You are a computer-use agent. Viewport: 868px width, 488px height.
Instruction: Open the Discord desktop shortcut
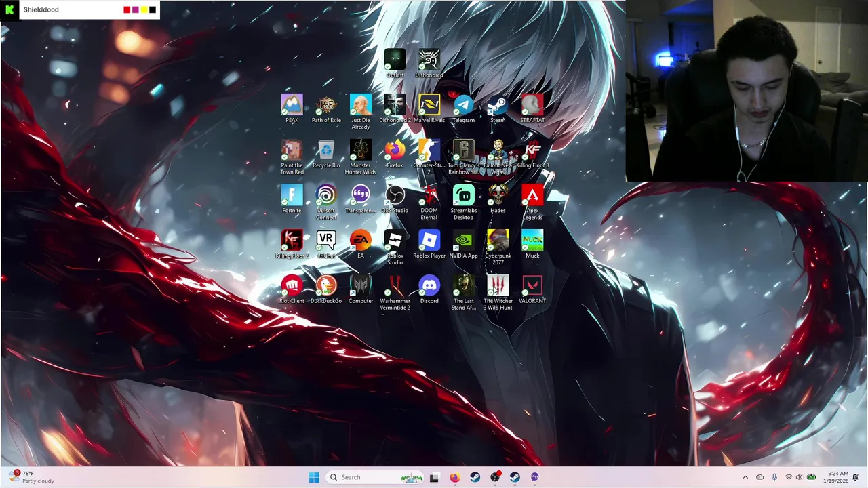pyautogui.click(x=429, y=289)
